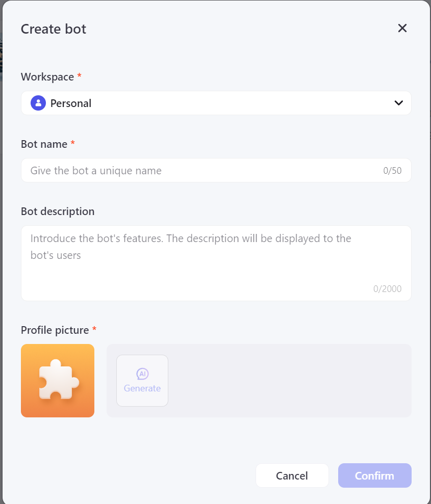431x504 pixels.
Task: Click the bot name input field
Action: click(x=204, y=170)
